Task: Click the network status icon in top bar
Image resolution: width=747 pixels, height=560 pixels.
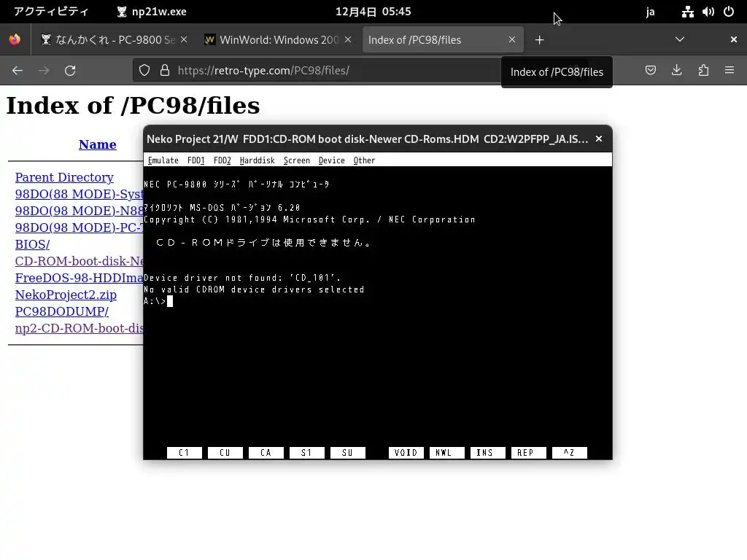Action: [x=687, y=12]
